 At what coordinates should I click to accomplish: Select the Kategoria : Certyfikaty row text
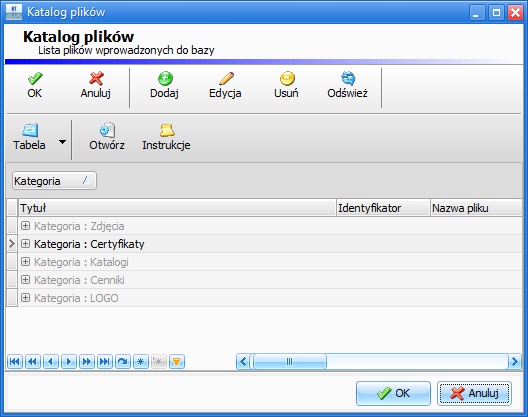coord(89,244)
